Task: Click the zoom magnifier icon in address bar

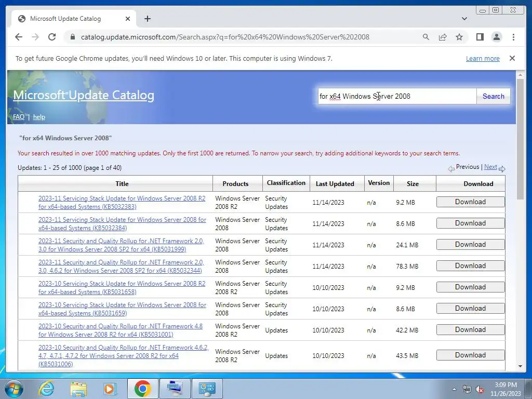Action: 426,37
